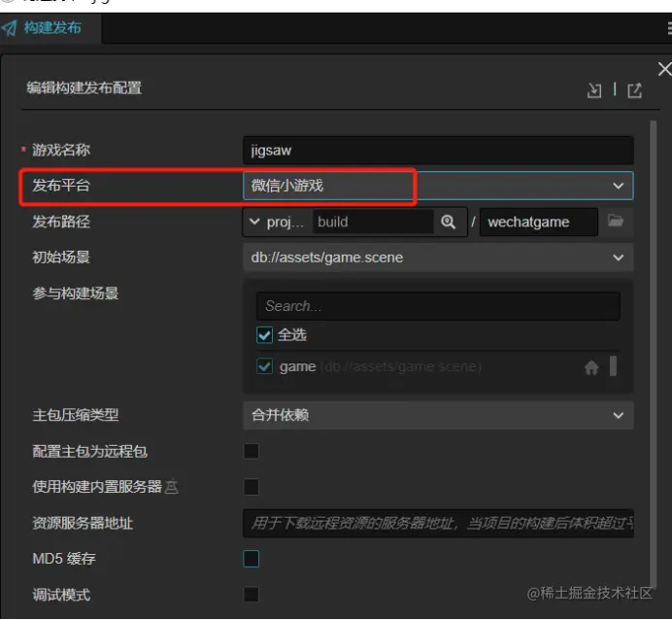The image size is (672, 620).
Task: Click the 游戏名称 field containing jigsaw
Action: point(438,150)
